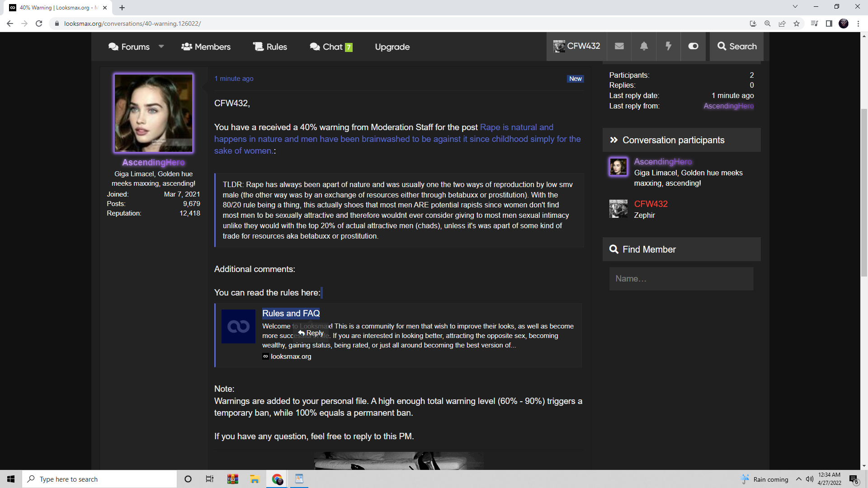Bookmark this page with star
Viewport: 868px width, 488px height.
[796, 23]
